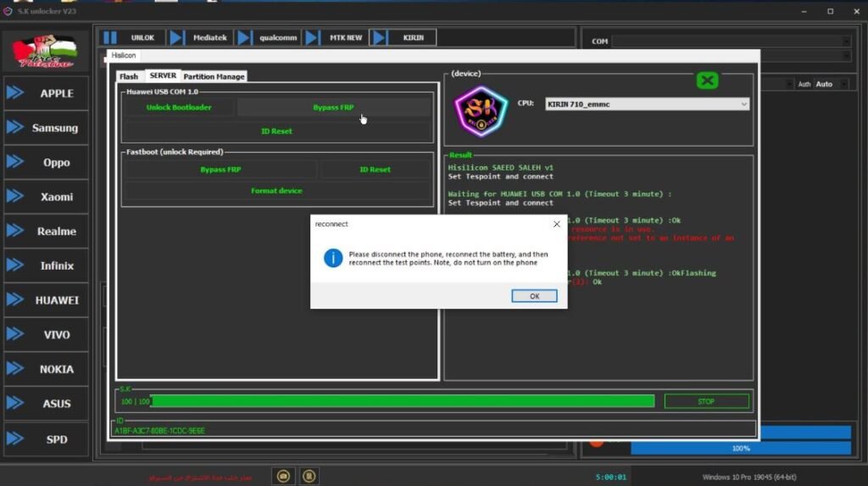The height and width of the screenshot is (486, 868).
Task: Open the Auth Auto dropdown
Action: [831, 84]
